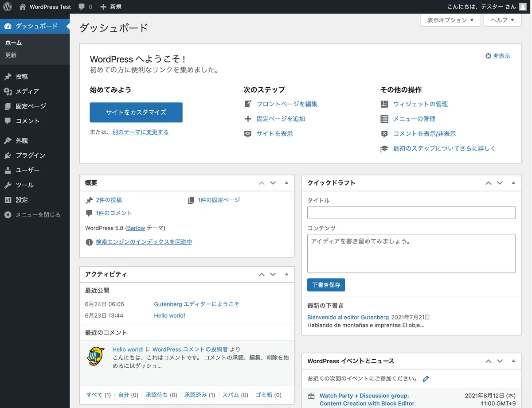532x408 pixels.
Task: Move 概要 panel up with chevron
Action: 262,183
